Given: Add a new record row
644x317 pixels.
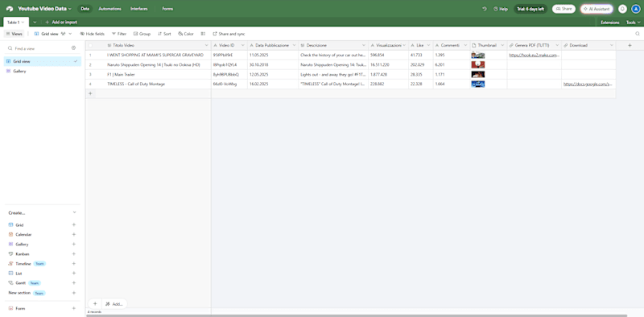Looking at the screenshot, I should point(90,93).
